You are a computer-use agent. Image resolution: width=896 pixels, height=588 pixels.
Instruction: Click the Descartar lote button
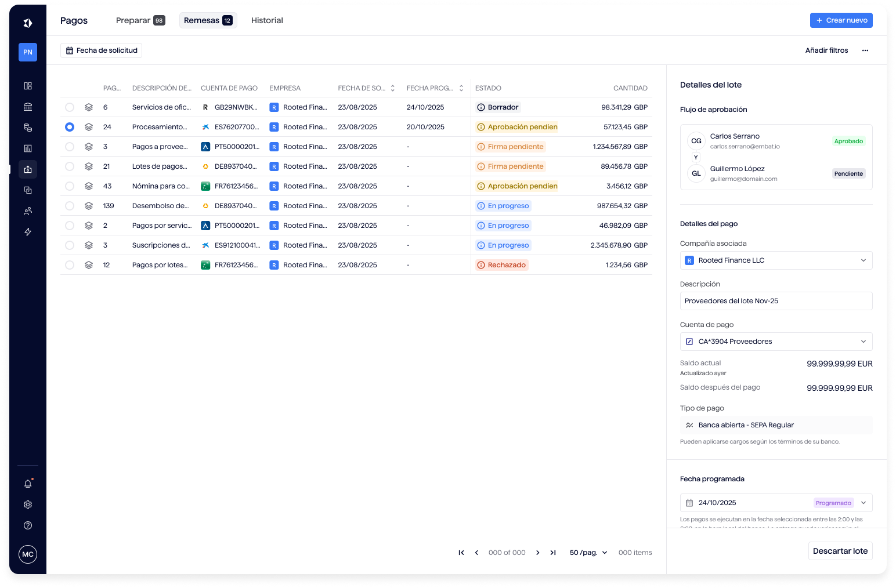840,551
